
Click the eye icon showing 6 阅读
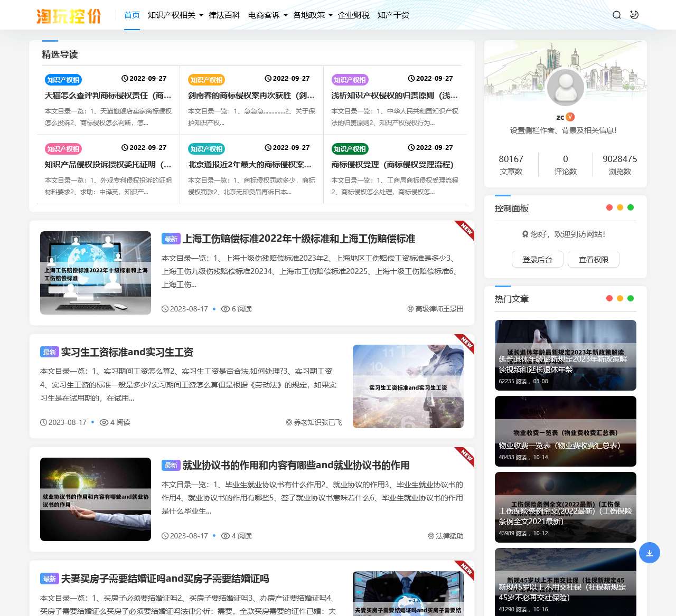coord(226,309)
